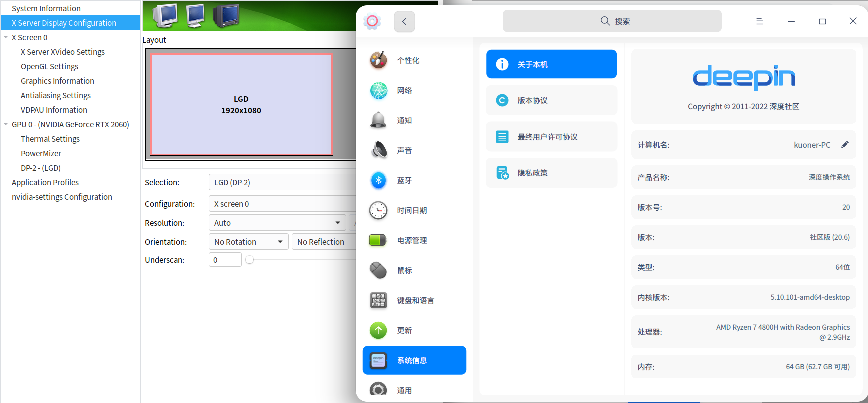
Task: Click the End User License (最终用户许可协议) document icon
Action: pos(502,137)
